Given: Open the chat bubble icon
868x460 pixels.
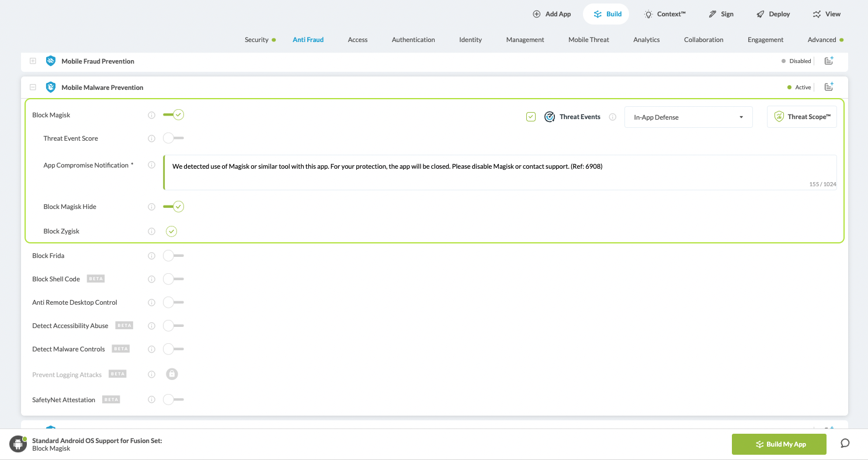Looking at the screenshot, I should point(845,444).
